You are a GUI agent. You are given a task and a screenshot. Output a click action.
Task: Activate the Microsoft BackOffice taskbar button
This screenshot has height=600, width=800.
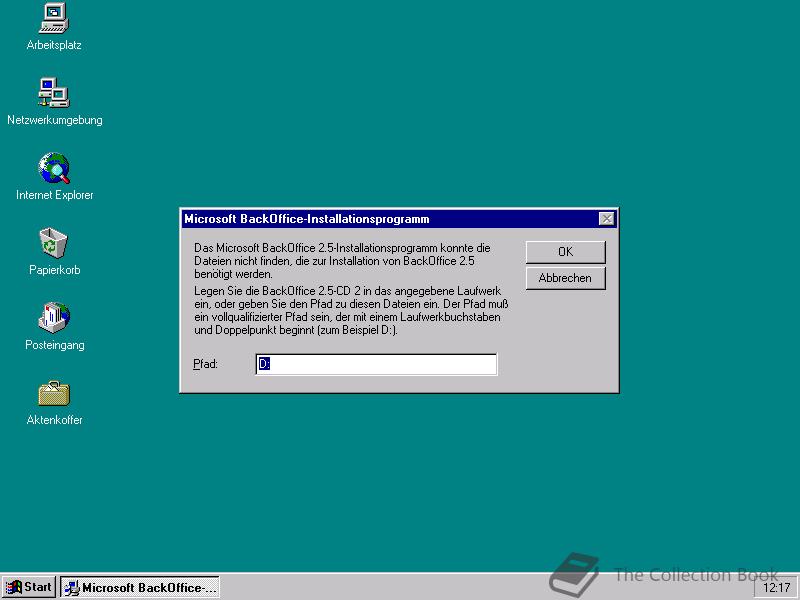pos(140,587)
